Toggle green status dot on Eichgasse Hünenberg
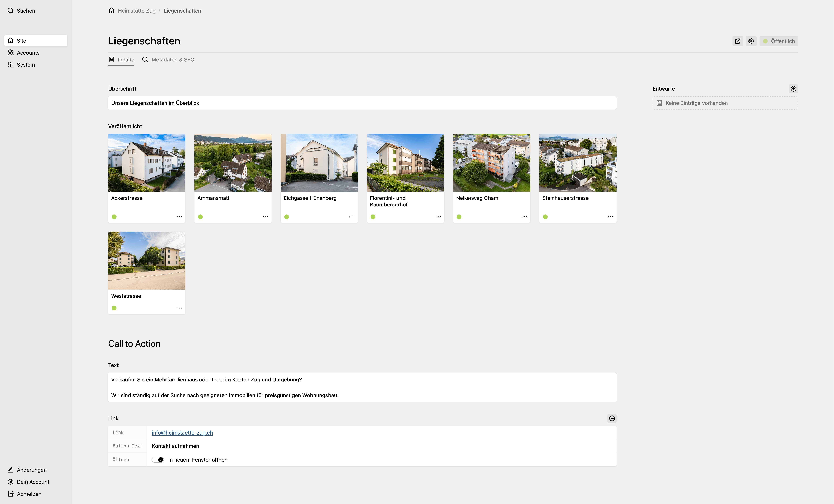 coord(287,217)
